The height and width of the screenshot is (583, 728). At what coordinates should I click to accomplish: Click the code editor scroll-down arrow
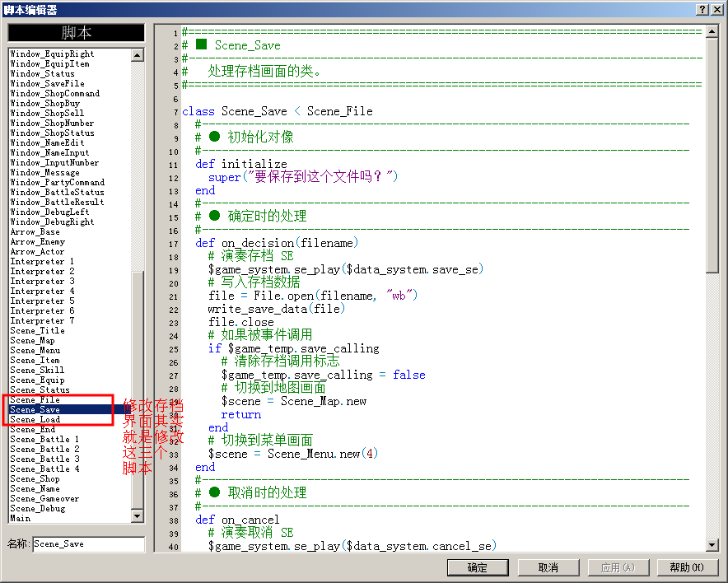pyautogui.click(x=712, y=545)
